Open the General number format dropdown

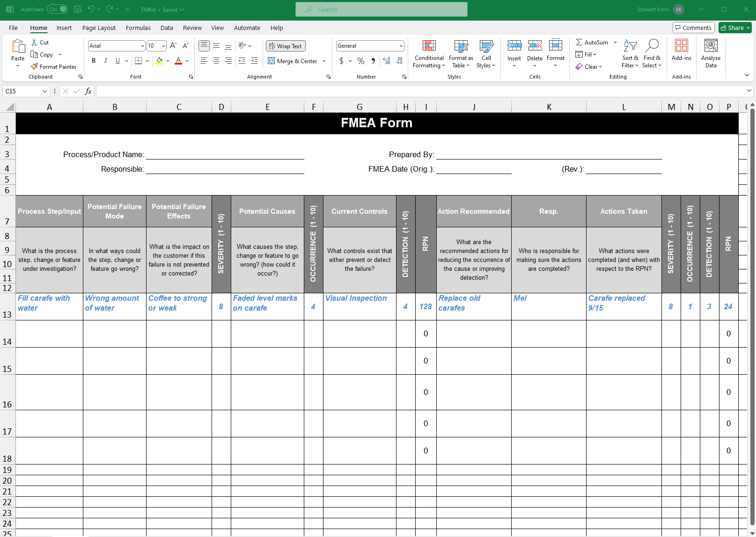pos(401,46)
